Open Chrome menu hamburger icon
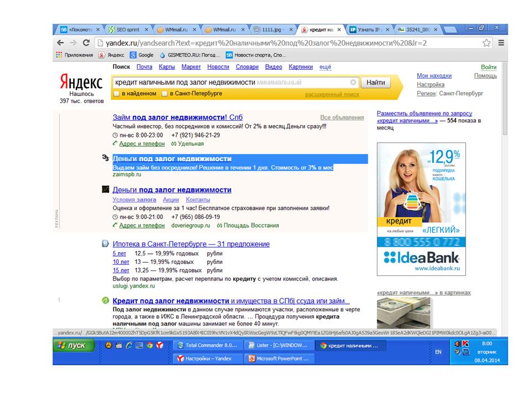Viewport: 532px width, 399px height. point(501,43)
